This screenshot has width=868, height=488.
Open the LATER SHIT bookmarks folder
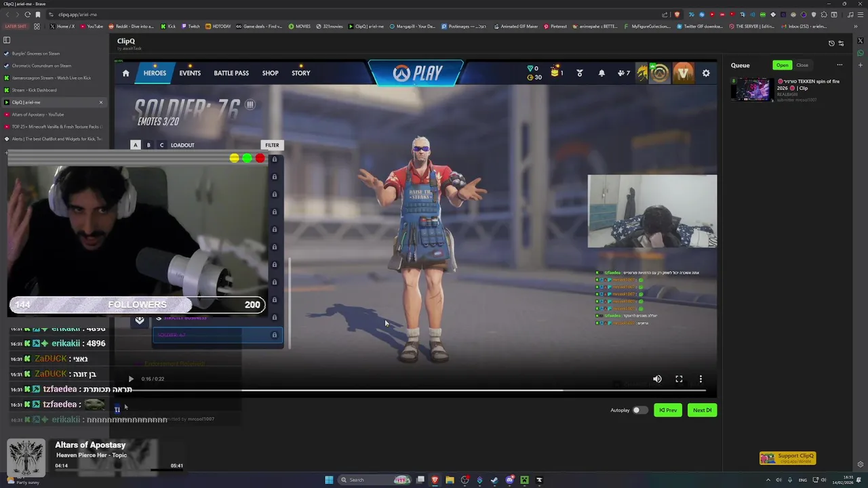16,26
